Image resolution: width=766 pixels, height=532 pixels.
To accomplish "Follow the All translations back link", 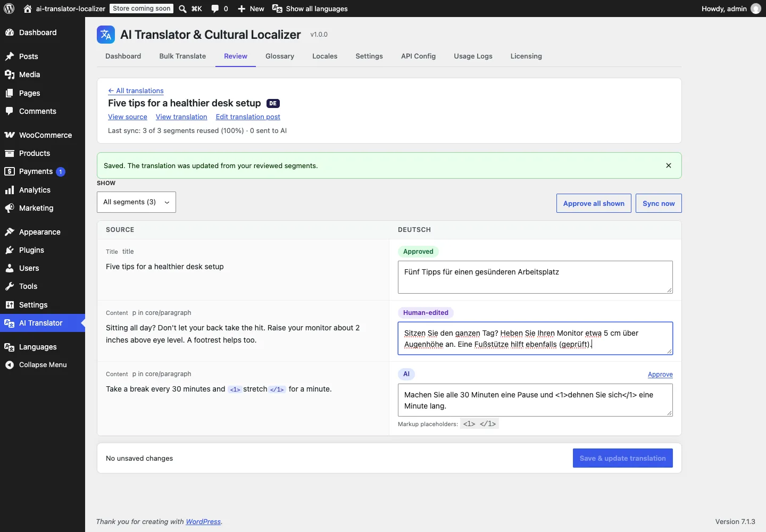I will [136, 90].
